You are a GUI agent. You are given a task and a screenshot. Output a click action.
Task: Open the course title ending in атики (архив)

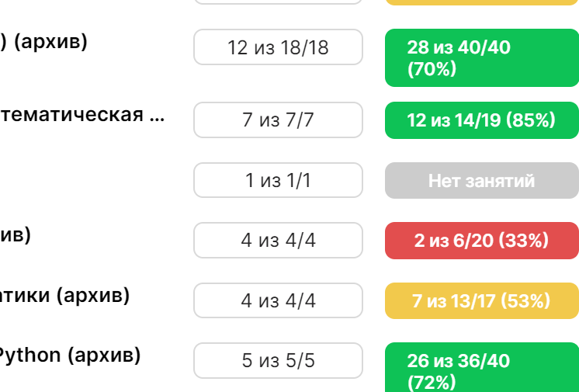tap(64, 295)
